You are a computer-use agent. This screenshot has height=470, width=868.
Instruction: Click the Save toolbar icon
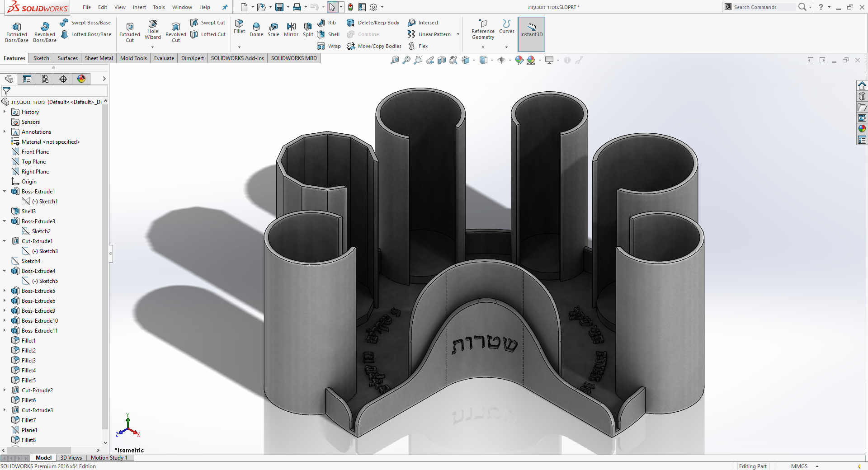(279, 7)
